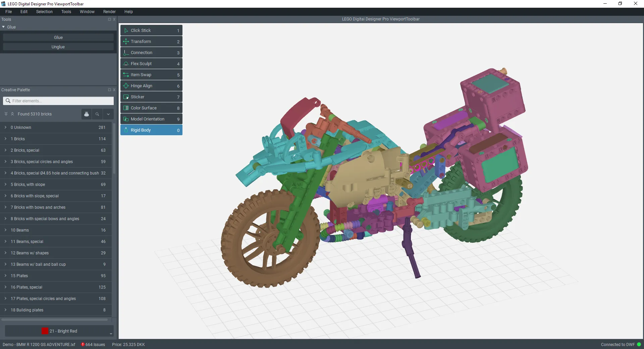Click the Bright Red color swatch
The image size is (644, 349).
click(45, 331)
